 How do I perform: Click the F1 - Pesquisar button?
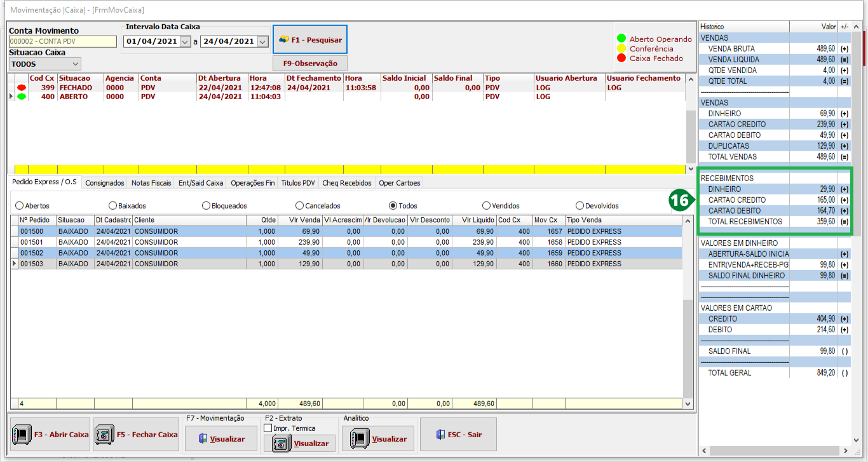coord(310,39)
